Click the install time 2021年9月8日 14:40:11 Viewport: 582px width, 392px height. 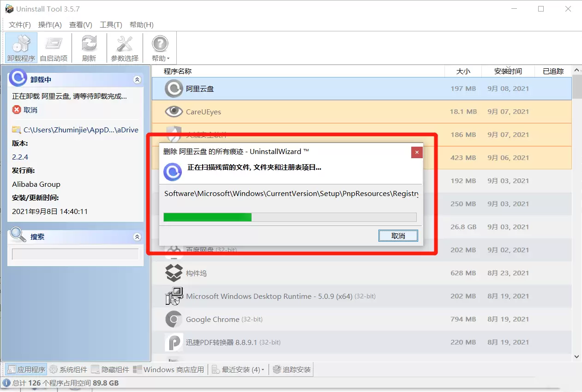point(50,211)
